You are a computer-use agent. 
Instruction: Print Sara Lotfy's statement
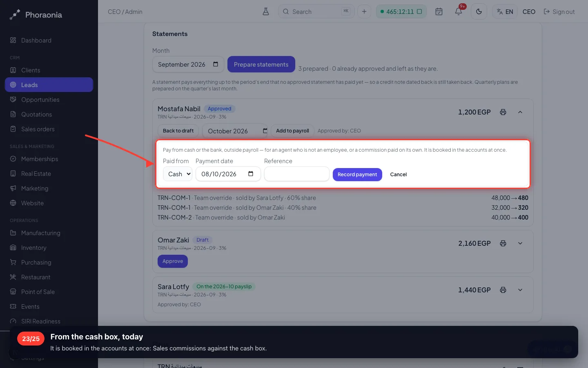click(503, 290)
